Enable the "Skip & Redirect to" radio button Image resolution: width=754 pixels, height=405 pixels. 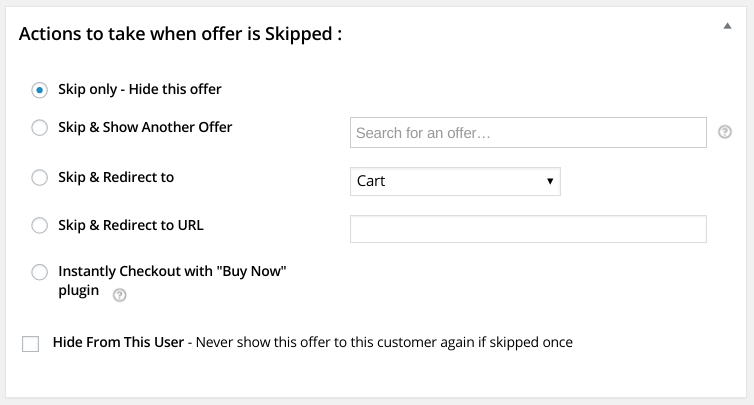[x=39, y=177]
